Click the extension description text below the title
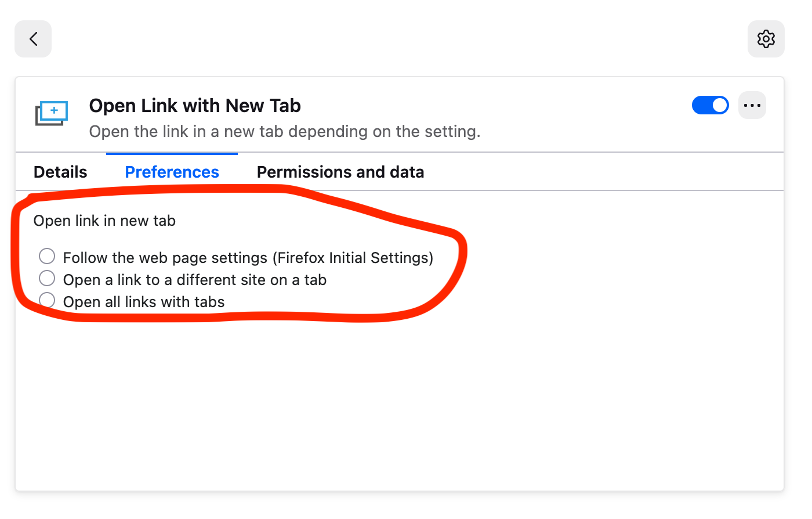 pyautogui.click(x=284, y=132)
